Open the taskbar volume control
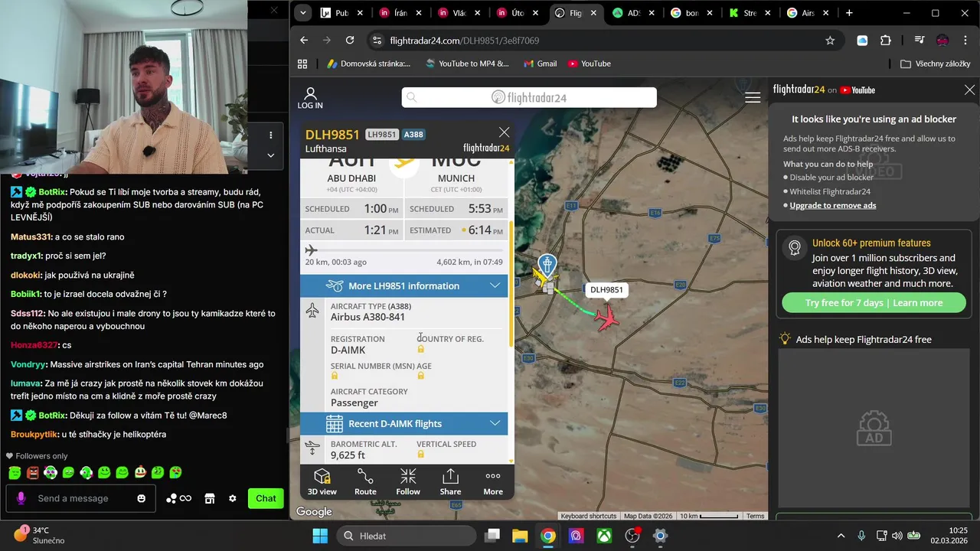Viewport: 980px width, 551px height. pos(897,536)
